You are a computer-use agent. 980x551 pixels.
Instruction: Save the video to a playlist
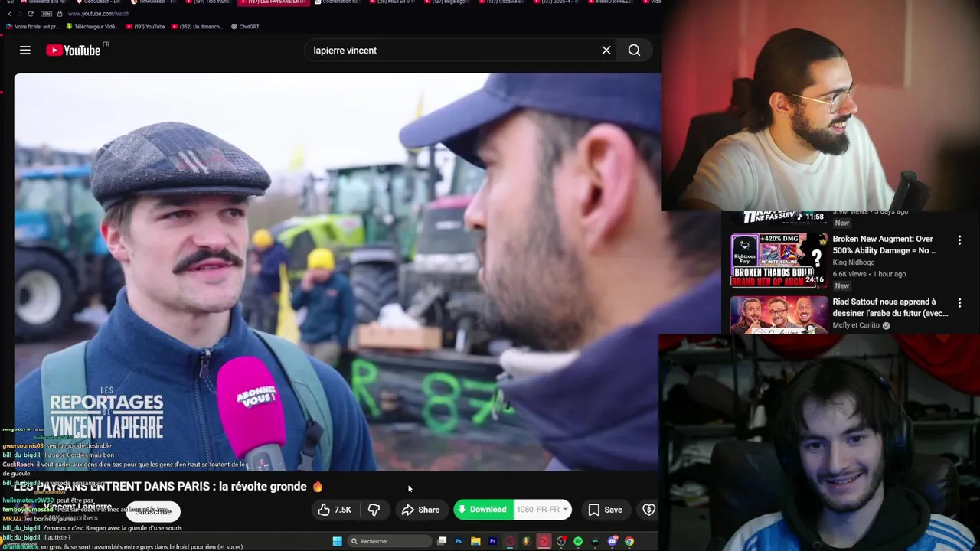coord(605,510)
